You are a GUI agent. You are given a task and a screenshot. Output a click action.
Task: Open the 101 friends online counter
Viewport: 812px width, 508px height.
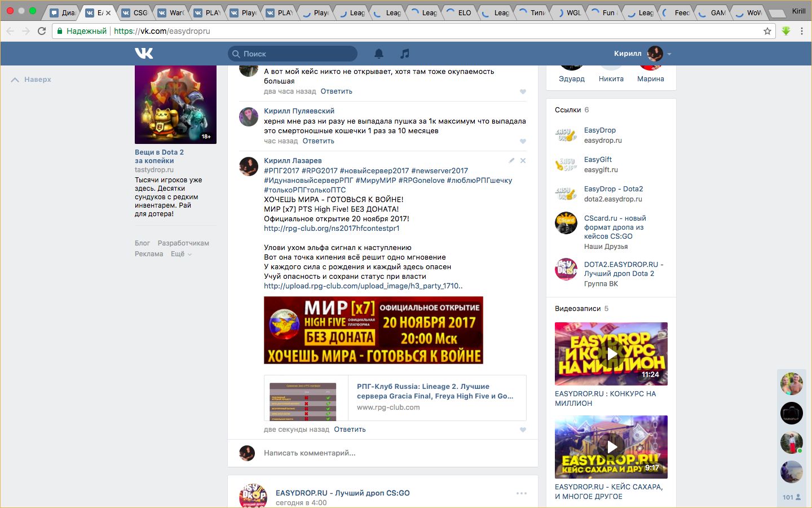(792, 497)
